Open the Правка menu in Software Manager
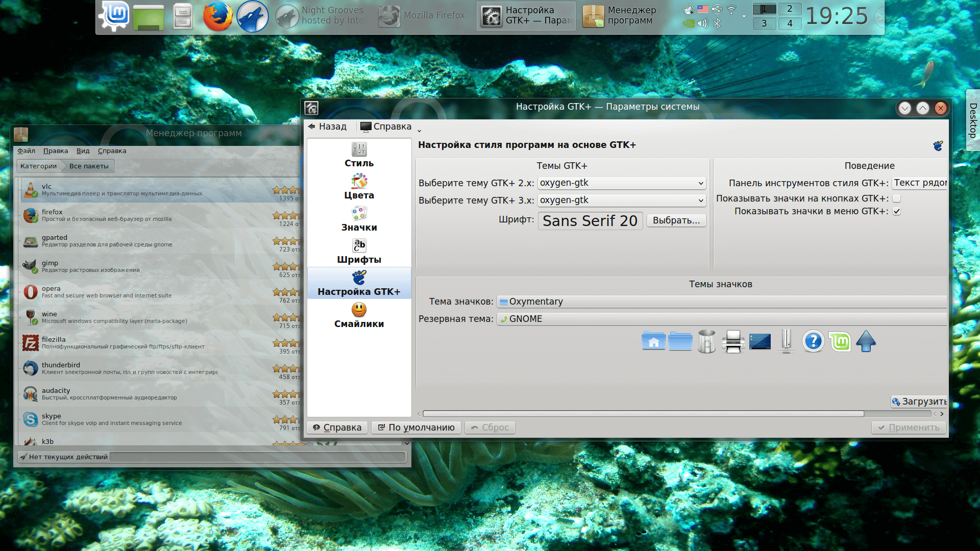 tap(55, 151)
